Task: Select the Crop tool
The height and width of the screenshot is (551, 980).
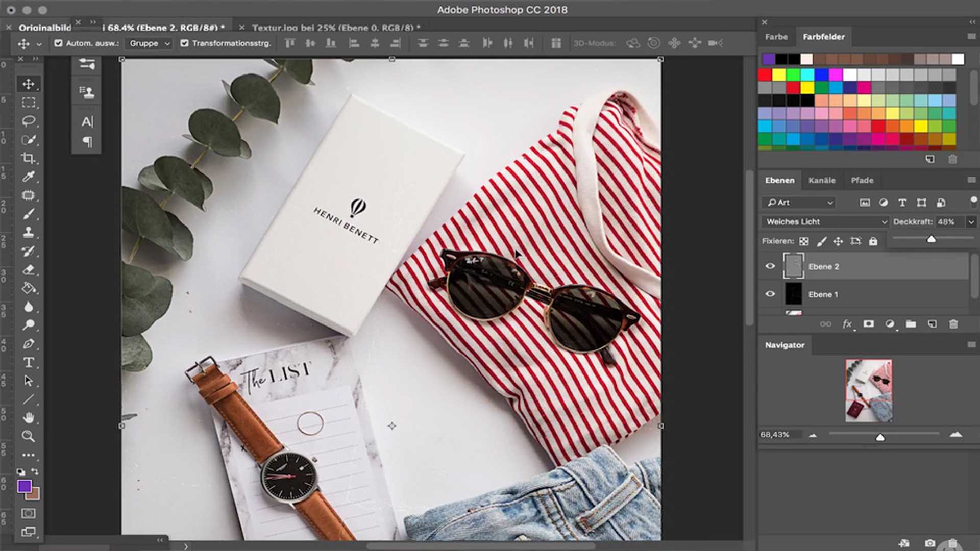Action: point(29,158)
